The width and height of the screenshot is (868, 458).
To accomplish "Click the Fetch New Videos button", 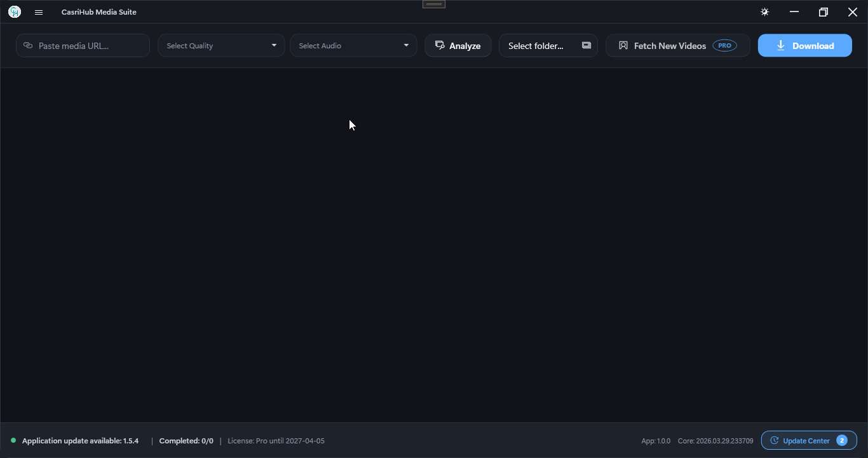I will [x=678, y=46].
